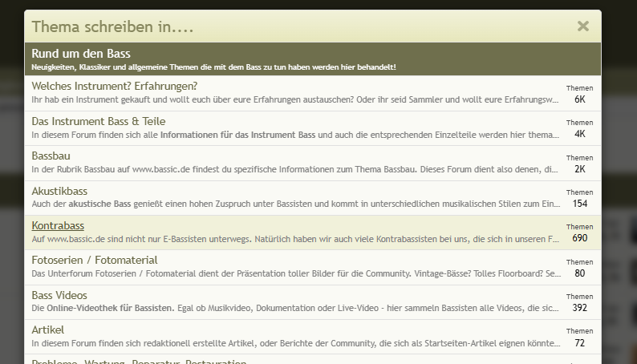This screenshot has height=364, width=637.
Task: Choose the 'Das Instrument Bass & Teile' forum
Action: 98,121
